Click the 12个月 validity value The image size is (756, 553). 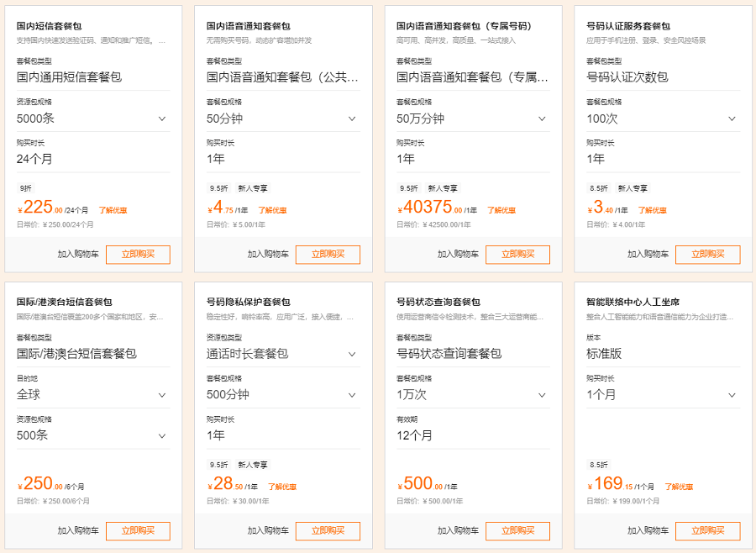point(414,435)
